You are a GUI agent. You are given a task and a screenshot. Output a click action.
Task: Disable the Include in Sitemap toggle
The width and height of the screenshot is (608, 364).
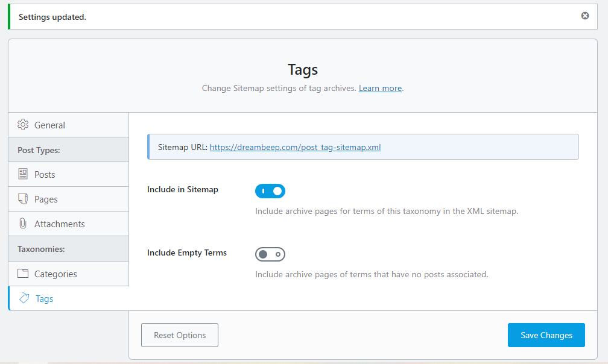(270, 191)
